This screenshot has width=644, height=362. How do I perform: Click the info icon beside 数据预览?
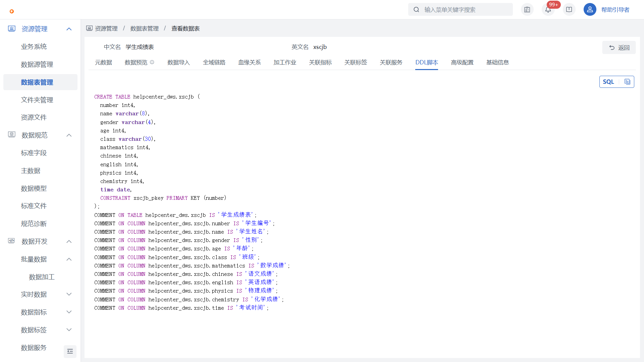152,62
